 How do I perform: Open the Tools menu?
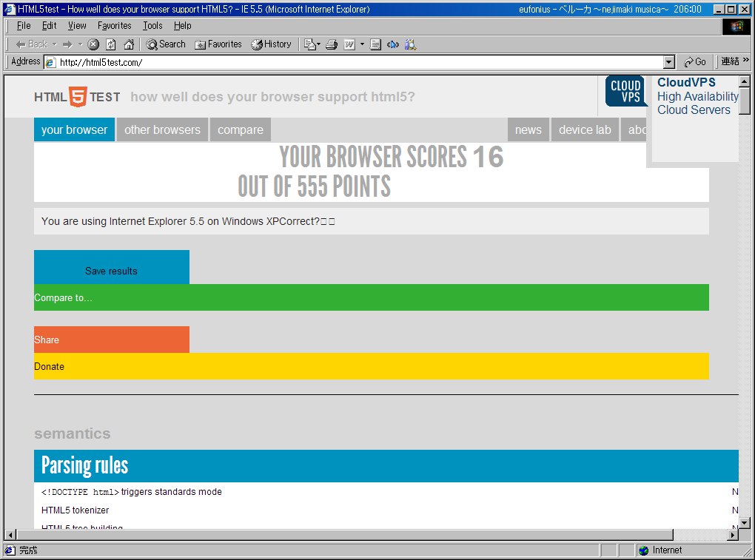(x=152, y=25)
